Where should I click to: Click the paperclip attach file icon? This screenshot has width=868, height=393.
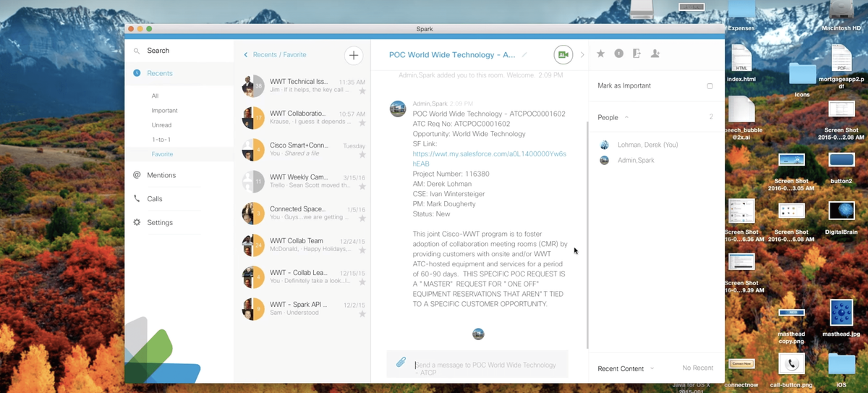pyautogui.click(x=400, y=363)
